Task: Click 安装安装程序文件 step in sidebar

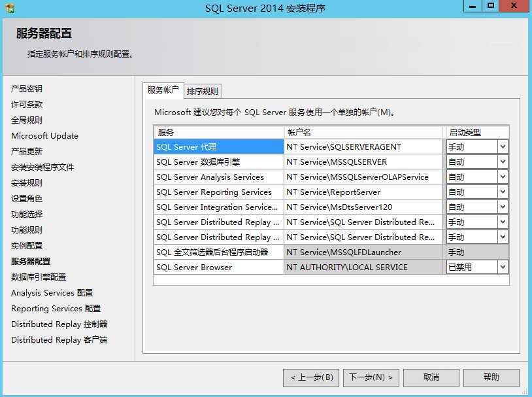Action: [x=42, y=167]
